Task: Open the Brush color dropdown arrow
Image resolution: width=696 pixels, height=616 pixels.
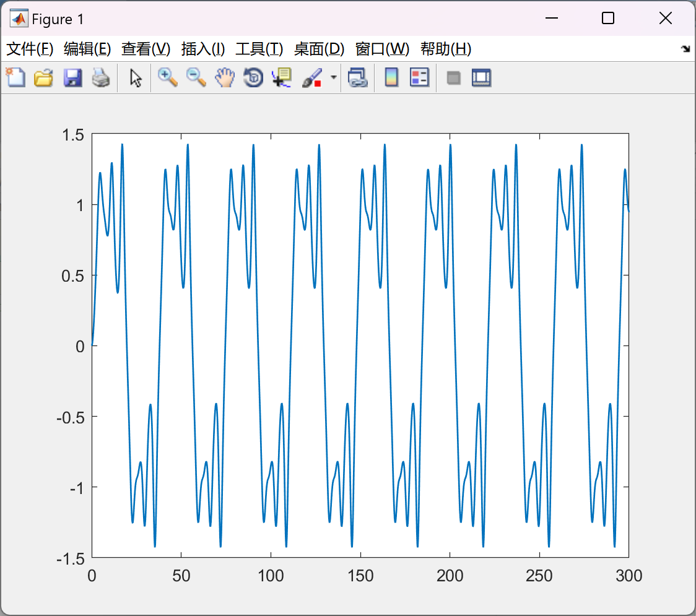Action: coord(333,77)
